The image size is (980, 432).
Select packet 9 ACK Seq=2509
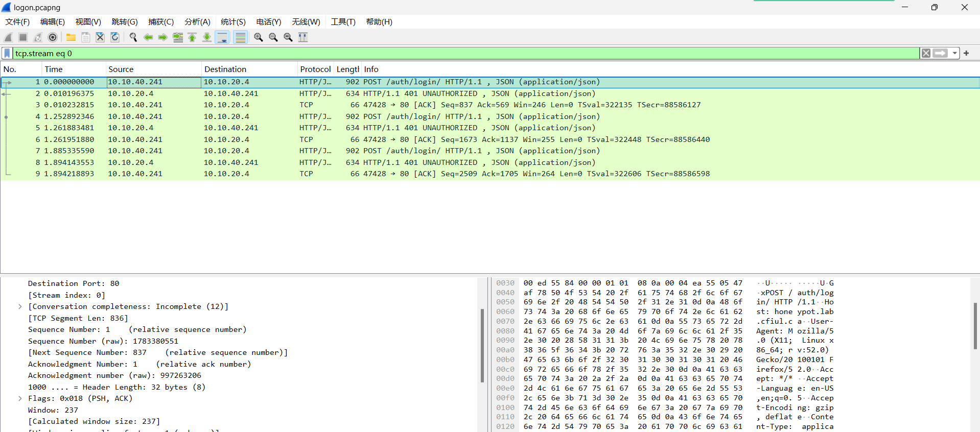tap(490, 174)
